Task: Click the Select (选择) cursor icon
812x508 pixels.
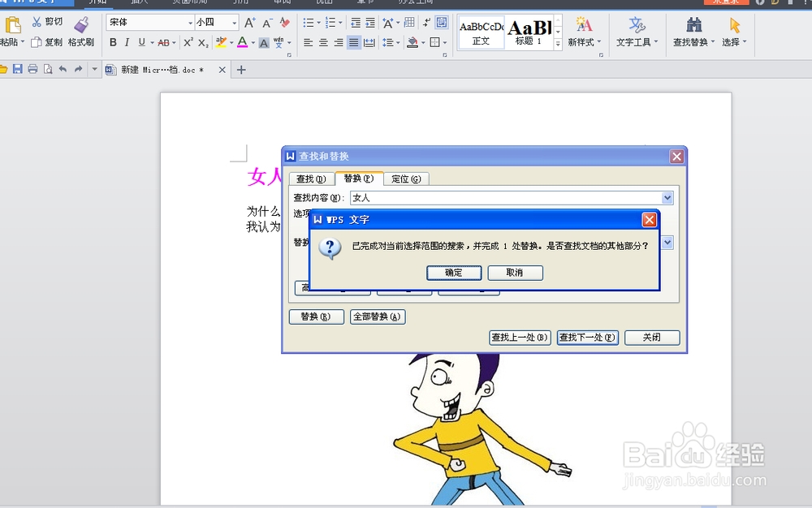Action: tap(734, 25)
